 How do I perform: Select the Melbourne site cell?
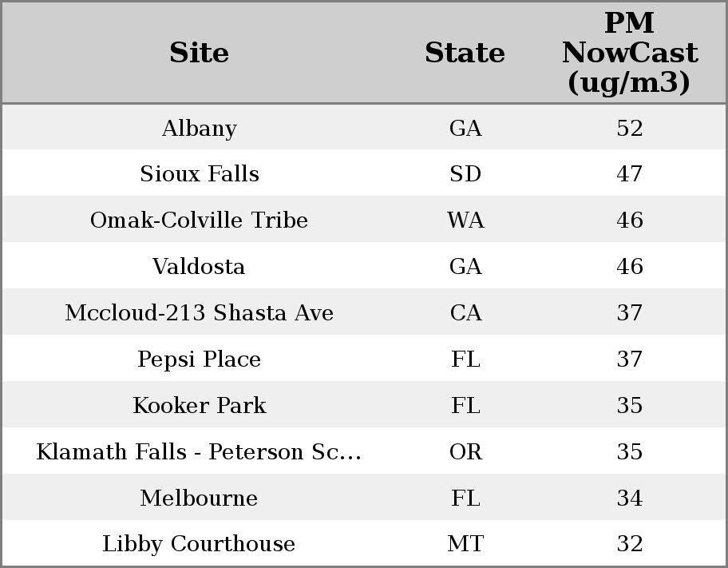[199, 498]
